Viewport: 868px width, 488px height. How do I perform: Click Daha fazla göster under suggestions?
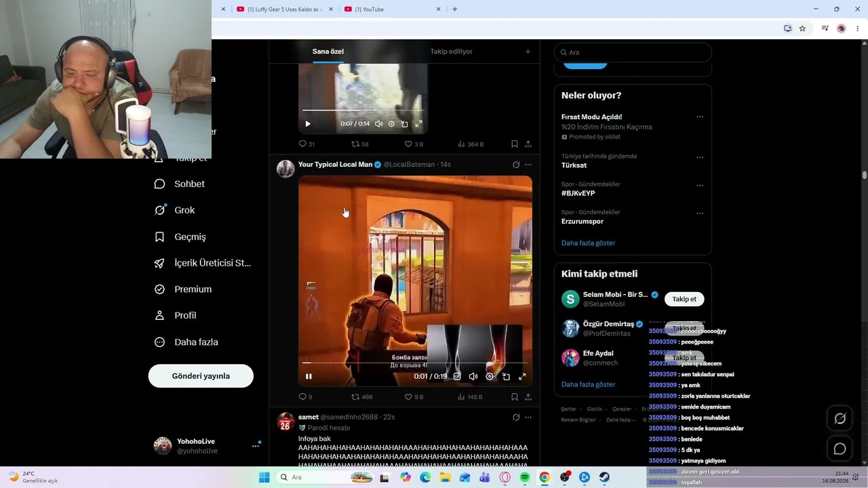coord(588,384)
